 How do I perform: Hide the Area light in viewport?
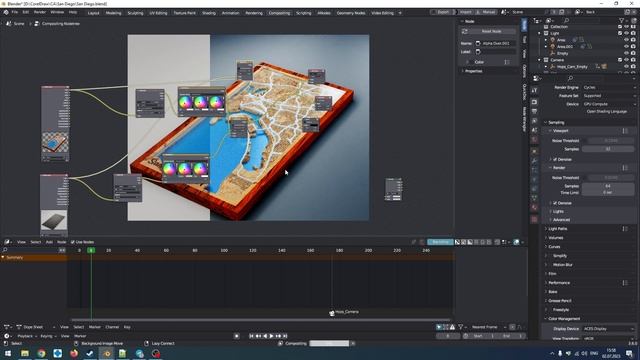tap(627, 40)
